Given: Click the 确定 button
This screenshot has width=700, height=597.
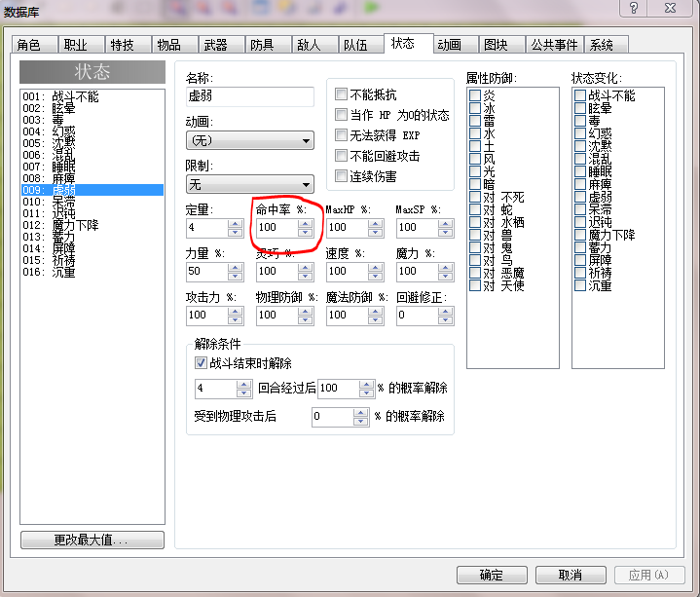Looking at the screenshot, I should (492, 575).
